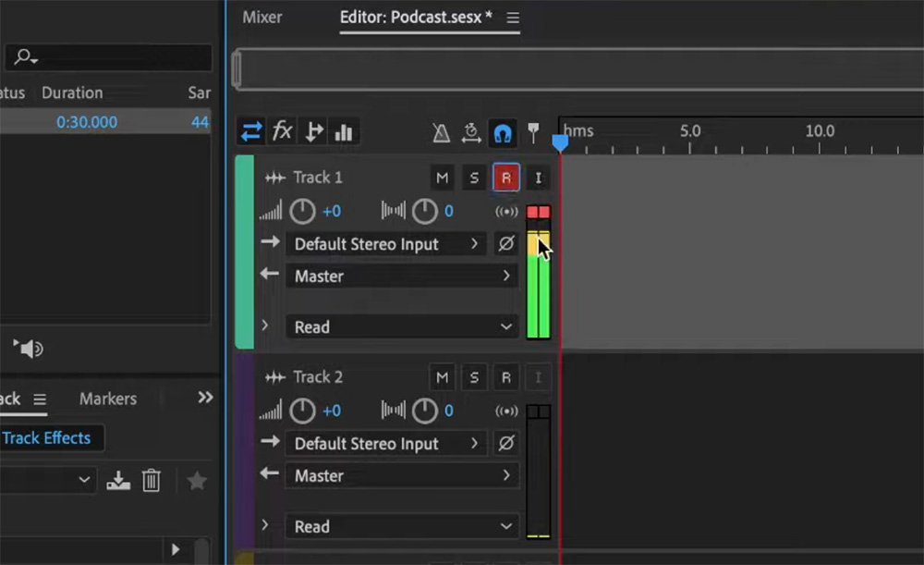Mute Track 2
This screenshot has height=565, width=924.
(x=442, y=377)
